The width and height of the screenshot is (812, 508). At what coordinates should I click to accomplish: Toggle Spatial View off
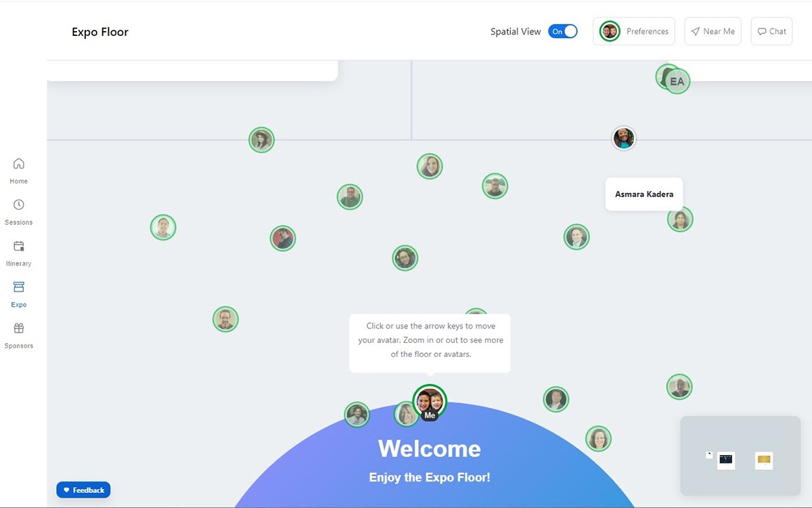(x=564, y=31)
